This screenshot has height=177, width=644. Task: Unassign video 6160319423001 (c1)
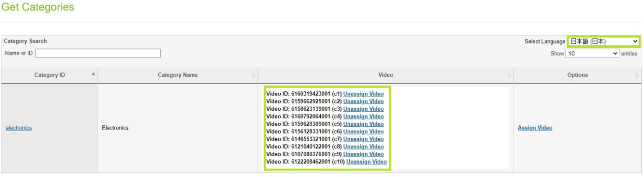[x=363, y=94]
